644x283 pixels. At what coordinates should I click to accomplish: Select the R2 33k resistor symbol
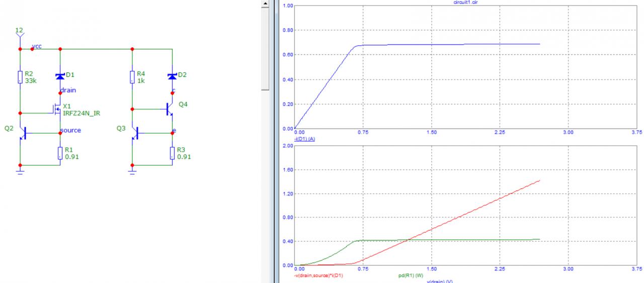(20, 77)
